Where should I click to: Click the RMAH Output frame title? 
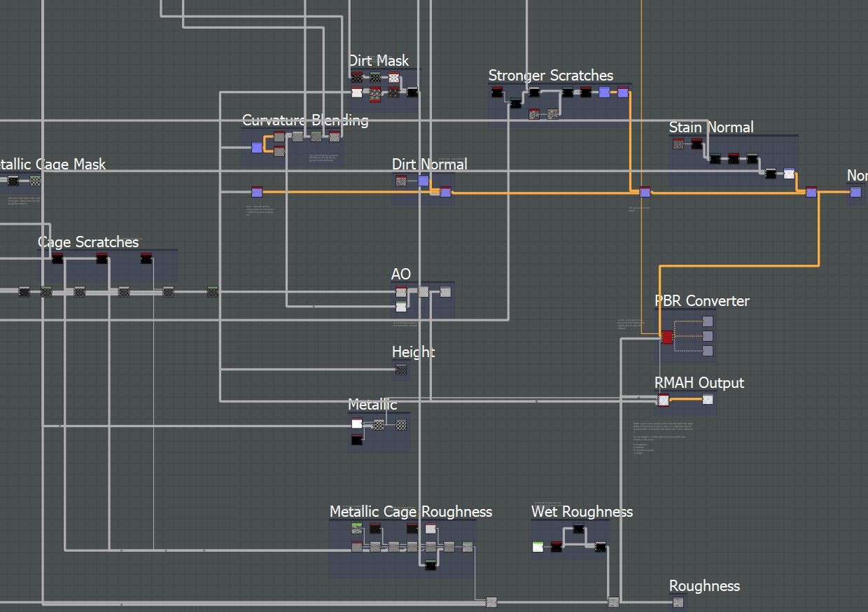pyautogui.click(x=699, y=383)
